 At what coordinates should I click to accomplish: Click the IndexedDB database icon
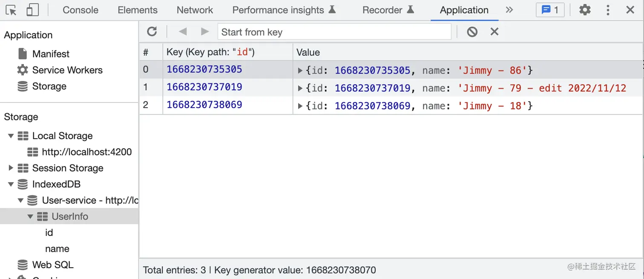23,184
